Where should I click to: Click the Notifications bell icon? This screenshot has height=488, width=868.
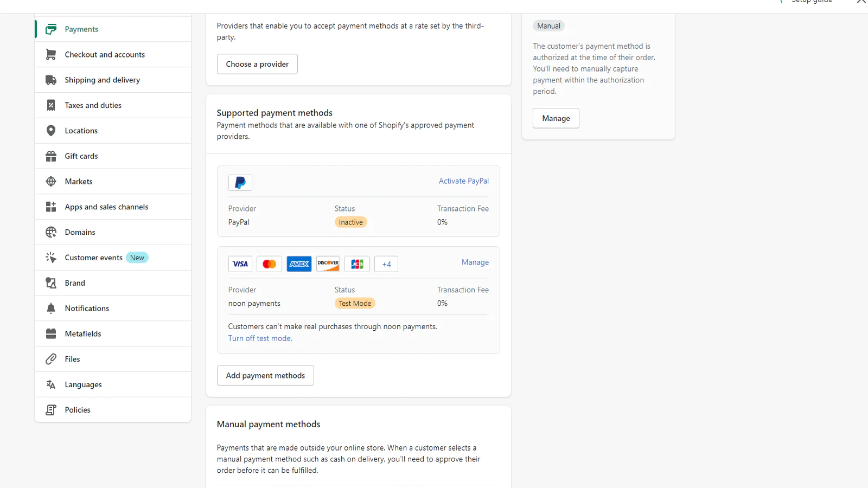(51, 309)
